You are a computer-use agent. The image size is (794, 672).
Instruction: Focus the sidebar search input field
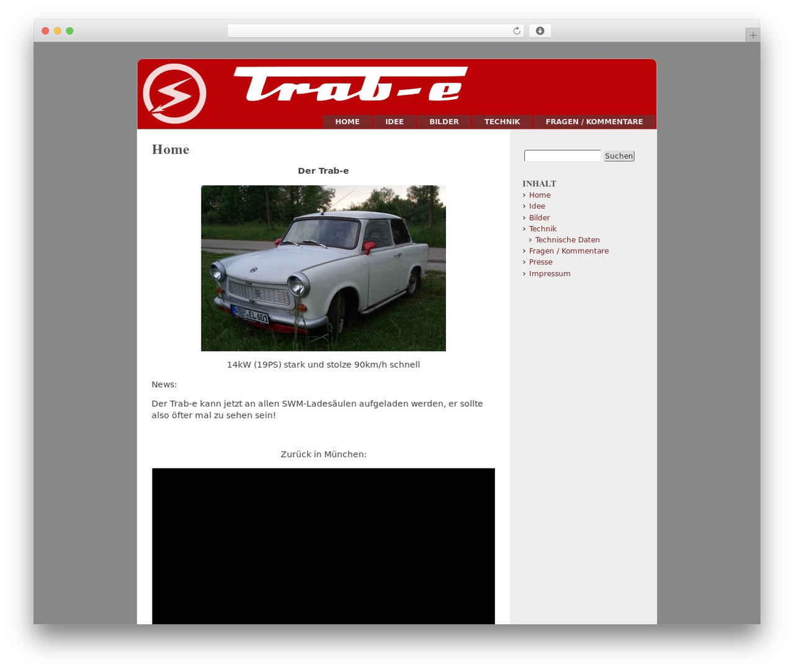(x=563, y=156)
